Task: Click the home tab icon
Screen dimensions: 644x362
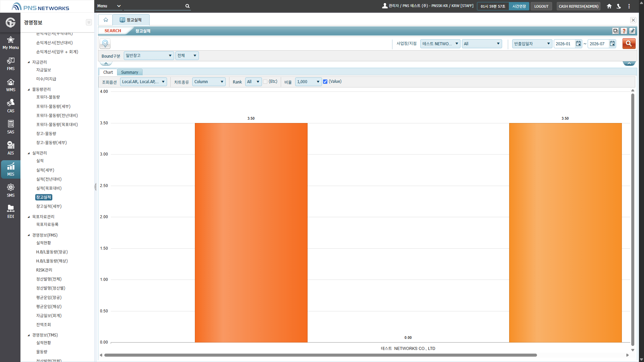Action: pyautogui.click(x=106, y=20)
